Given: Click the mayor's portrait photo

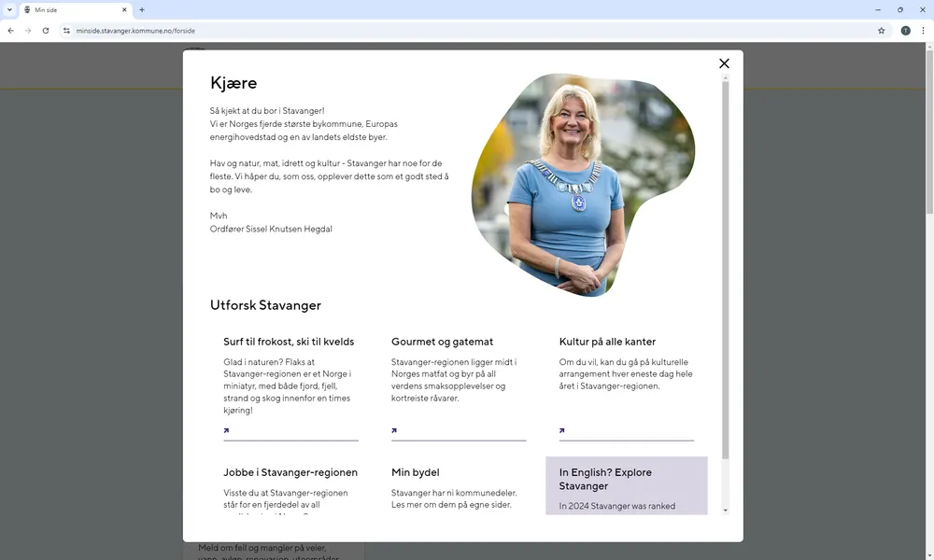Looking at the screenshot, I should [x=579, y=187].
